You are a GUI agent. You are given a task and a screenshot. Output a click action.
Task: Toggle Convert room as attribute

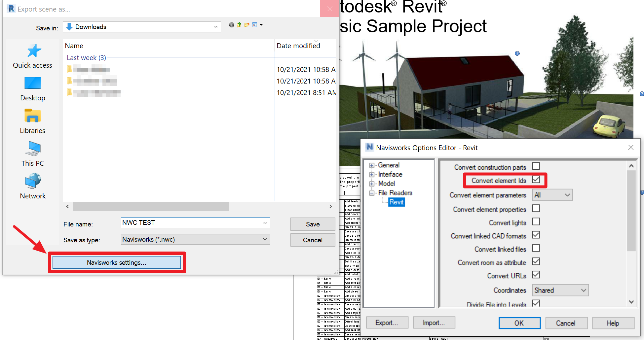(536, 261)
